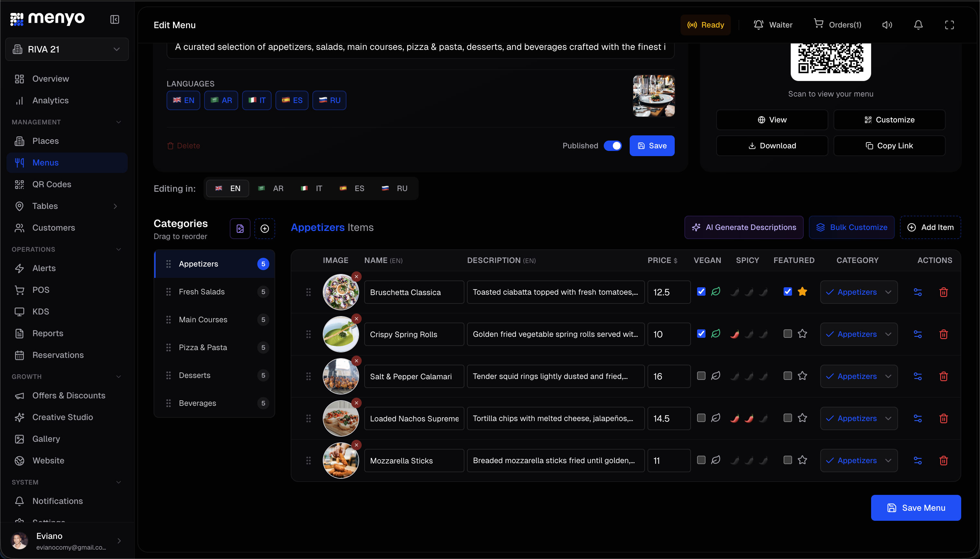The height and width of the screenshot is (559, 980).
Task: Click the sound volume icon in header
Action: 887,25
